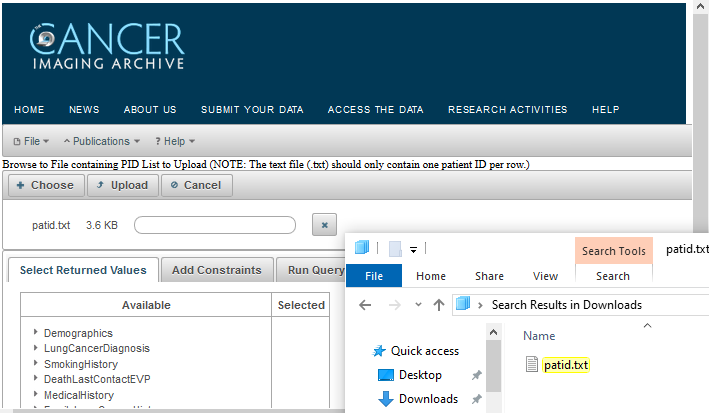Expand the DeathLastContactEVP tree node
Screen dimensions: 709x413
35,378
